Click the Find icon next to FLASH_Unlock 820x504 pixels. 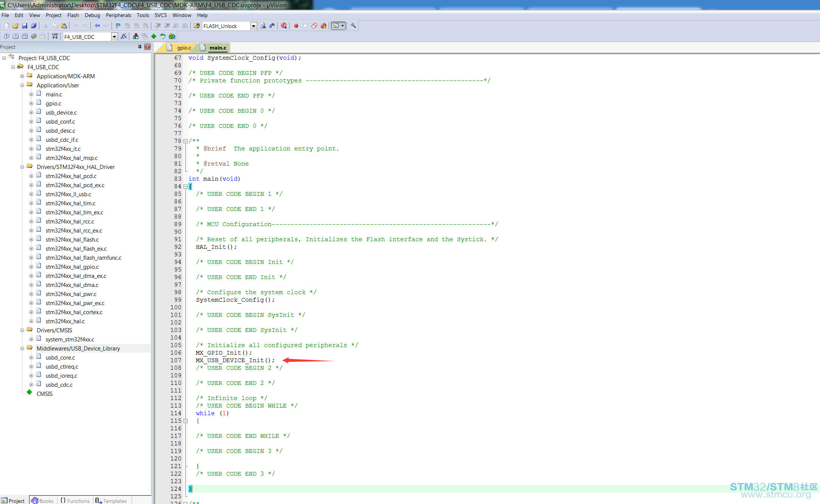click(263, 26)
